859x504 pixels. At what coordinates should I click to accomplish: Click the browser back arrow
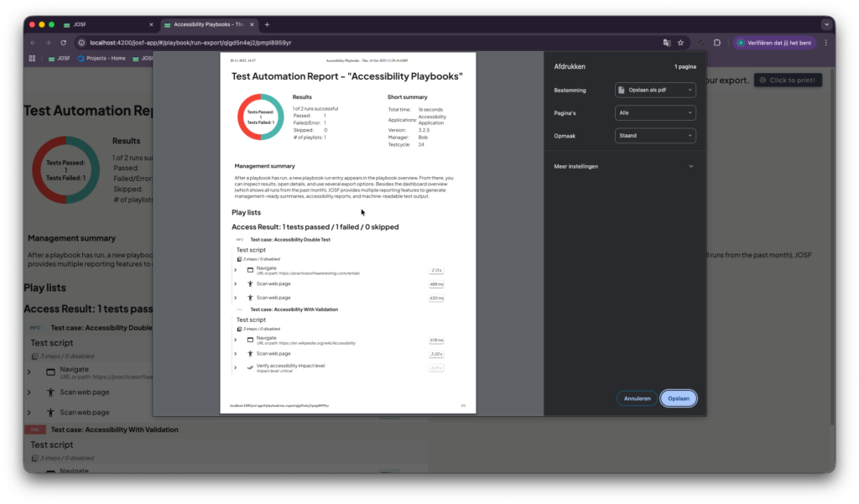[x=34, y=42]
